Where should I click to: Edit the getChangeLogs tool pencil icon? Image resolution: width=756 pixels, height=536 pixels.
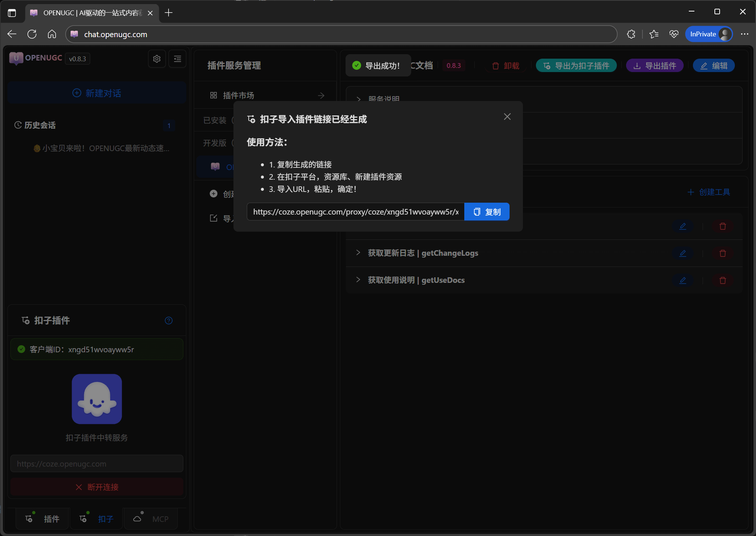pyautogui.click(x=683, y=253)
